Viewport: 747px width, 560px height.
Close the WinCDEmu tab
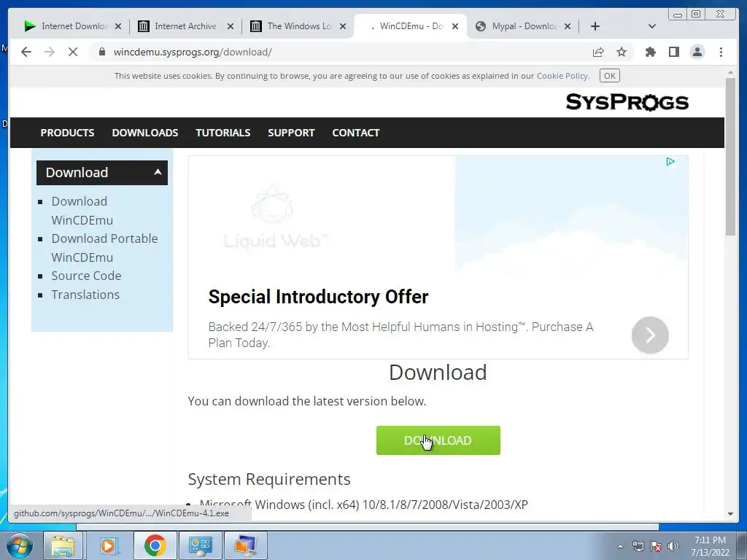coord(455,26)
